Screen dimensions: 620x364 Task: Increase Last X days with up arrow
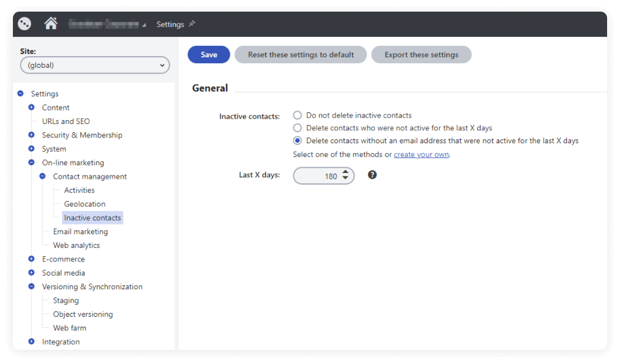click(346, 172)
